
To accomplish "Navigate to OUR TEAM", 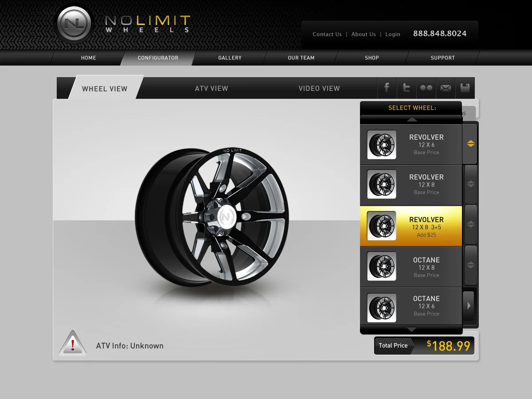I will tap(301, 58).
